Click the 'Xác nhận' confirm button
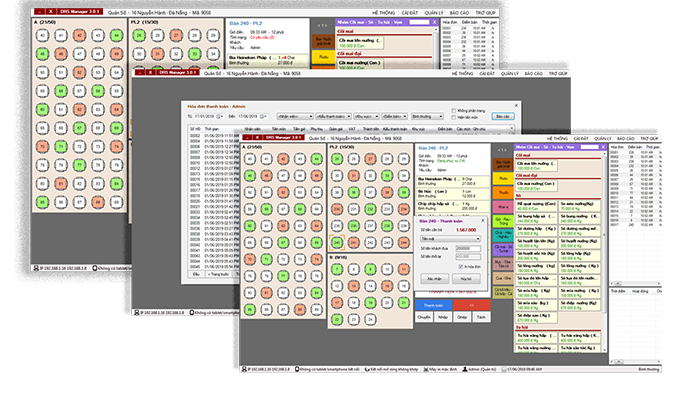Image resolution: width=700 pixels, height=394 pixels. pyautogui.click(x=434, y=279)
